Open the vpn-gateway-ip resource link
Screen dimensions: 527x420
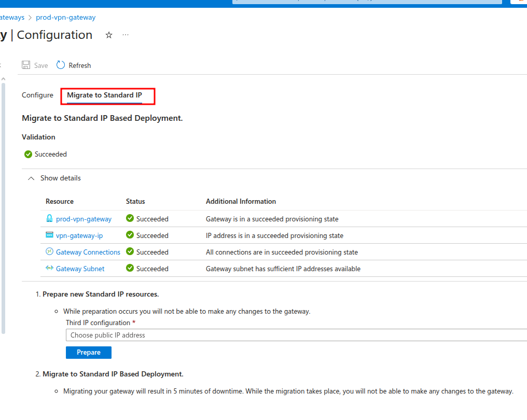[x=79, y=235]
